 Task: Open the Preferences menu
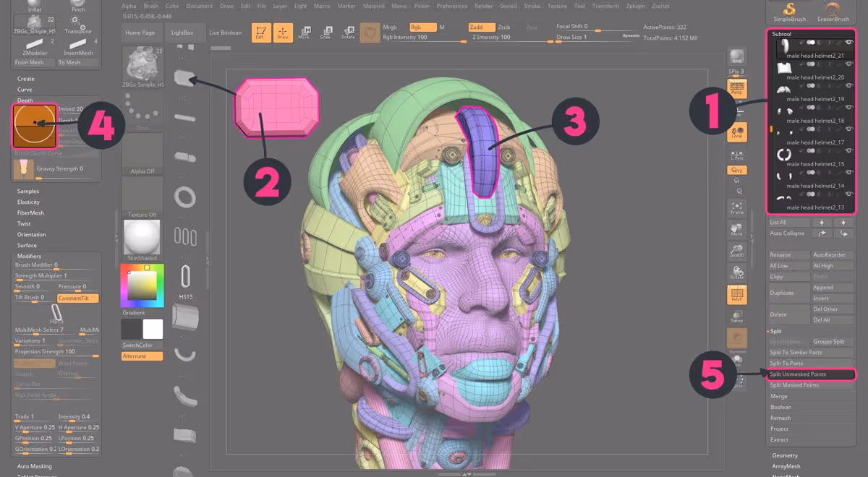click(x=452, y=6)
